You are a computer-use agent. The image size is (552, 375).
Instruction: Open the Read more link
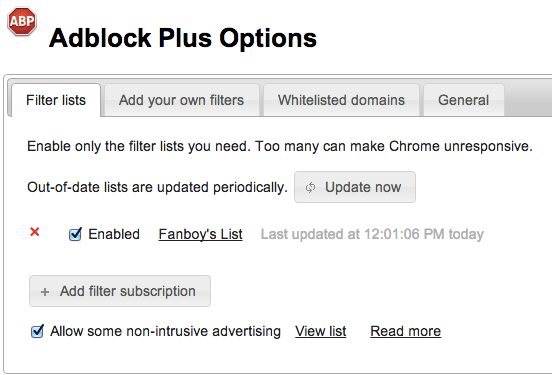(x=406, y=331)
